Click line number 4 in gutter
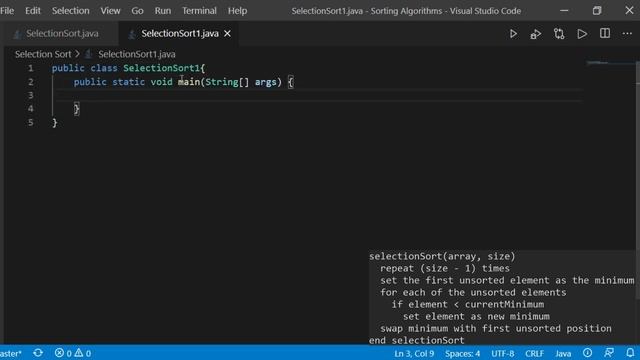 (x=31, y=109)
